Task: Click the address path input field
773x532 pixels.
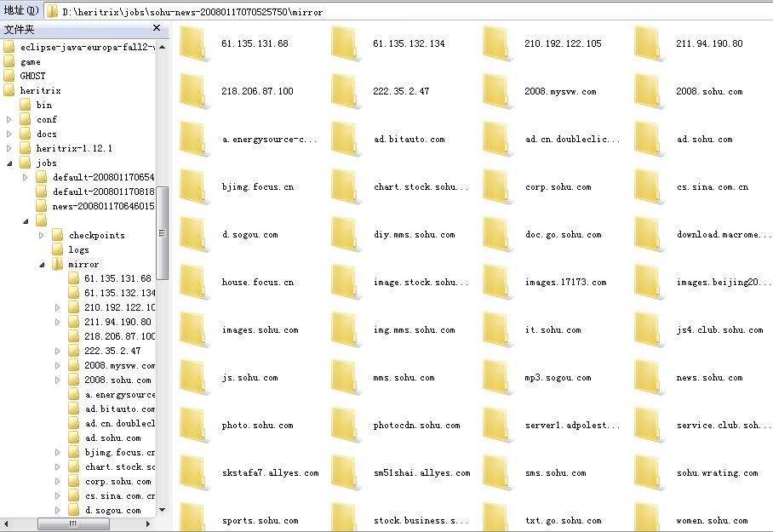Action: (x=409, y=11)
